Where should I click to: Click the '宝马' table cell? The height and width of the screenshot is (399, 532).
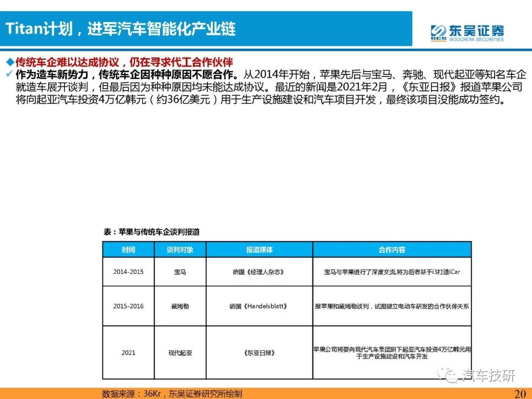(180, 272)
